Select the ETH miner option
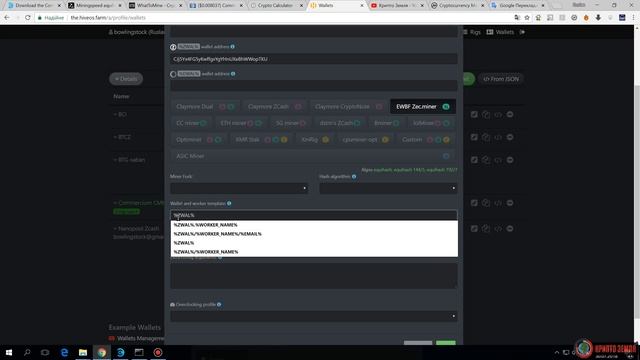Image resolution: width=640 pixels, height=360 pixels. click(x=241, y=123)
